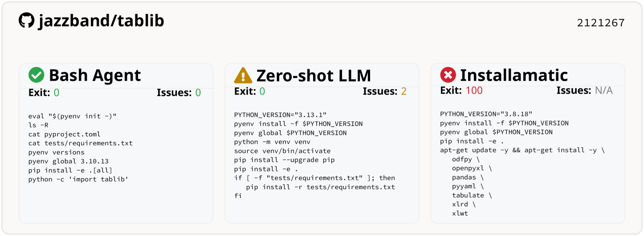
Task: Open the jazzband/tablib repository title
Action: 101,20
